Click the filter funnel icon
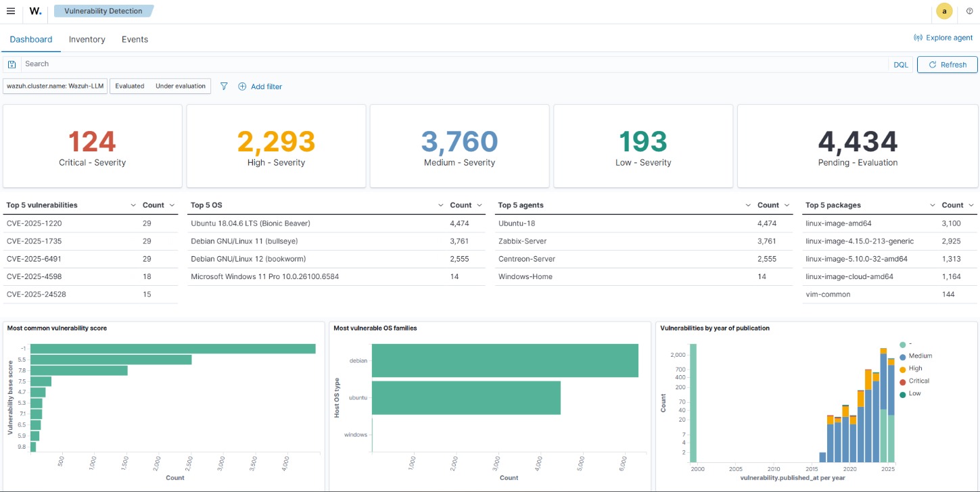Image resolution: width=980 pixels, height=492 pixels. pyautogui.click(x=224, y=87)
